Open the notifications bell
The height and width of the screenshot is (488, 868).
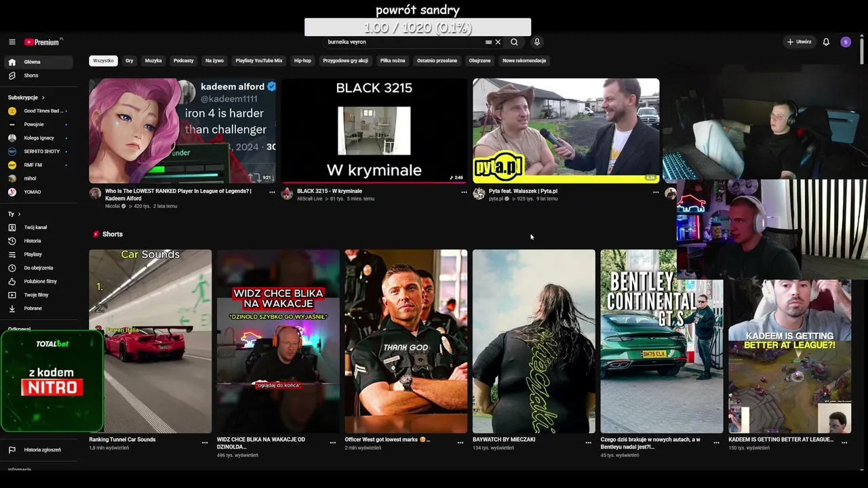click(x=826, y=42)
